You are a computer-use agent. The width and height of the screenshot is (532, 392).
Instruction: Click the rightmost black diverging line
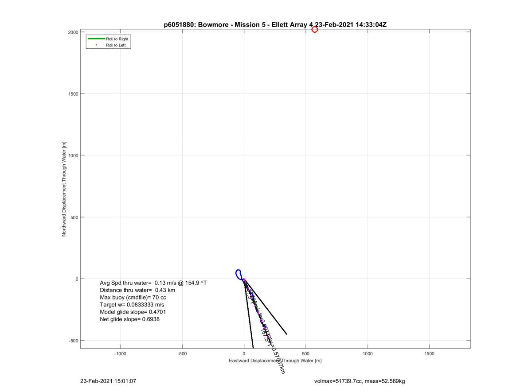tap(265, 307)
